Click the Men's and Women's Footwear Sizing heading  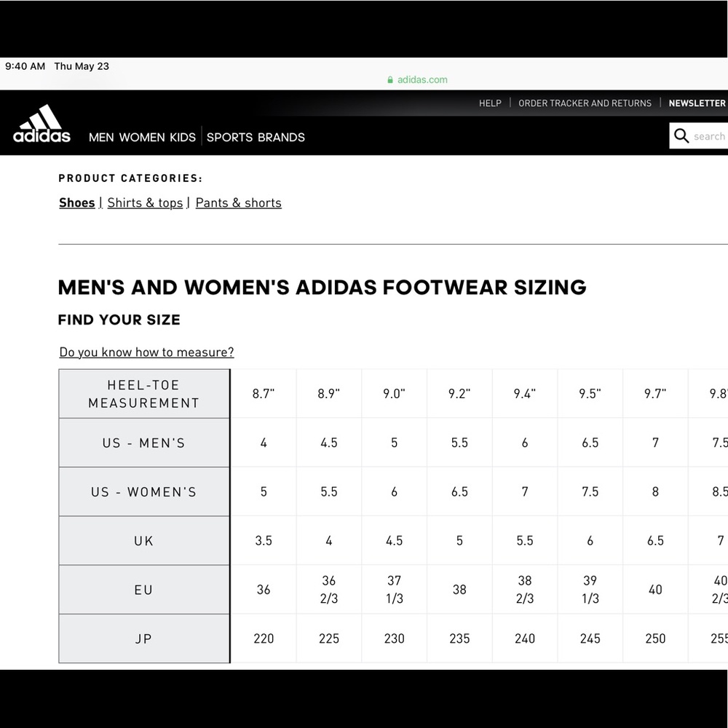click(x=323, y=288)
